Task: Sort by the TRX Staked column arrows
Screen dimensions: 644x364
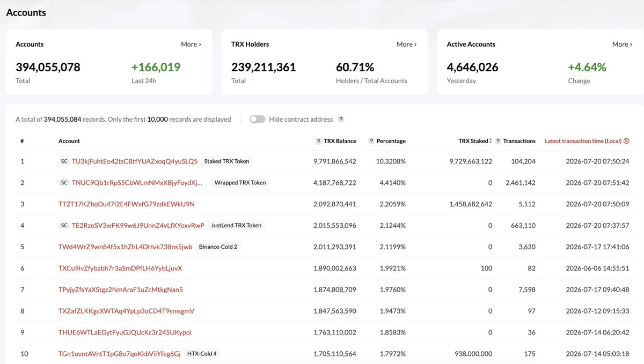Action: pos(490,141)
